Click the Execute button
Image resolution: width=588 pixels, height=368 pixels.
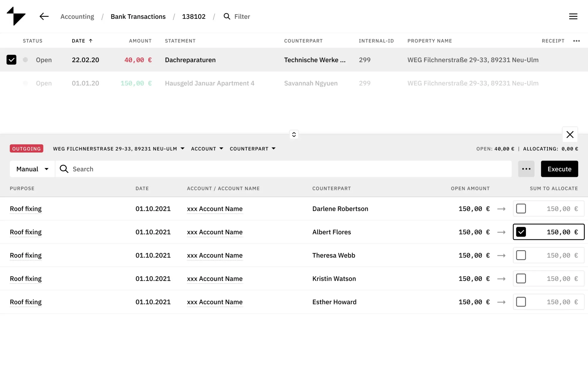(x=559, y=169)
